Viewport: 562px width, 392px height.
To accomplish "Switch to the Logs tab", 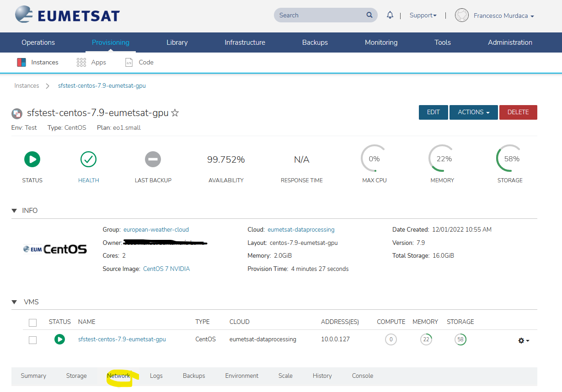I will (156, 376).
